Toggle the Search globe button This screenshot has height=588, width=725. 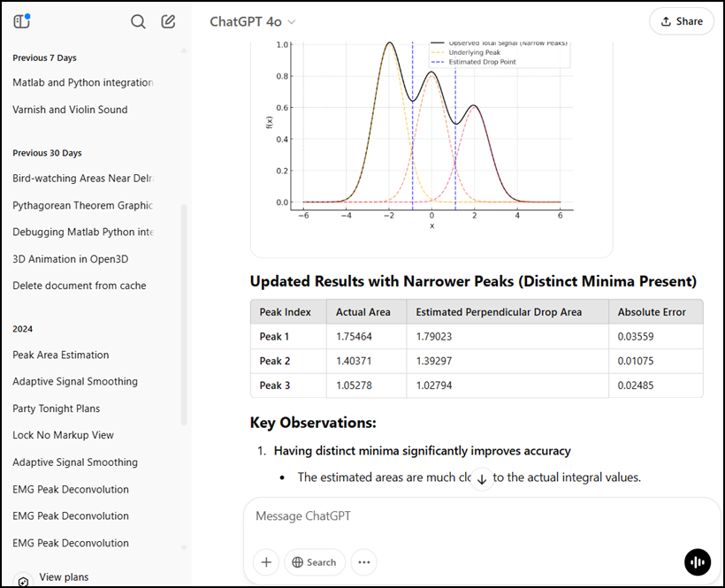coord(314,561)
